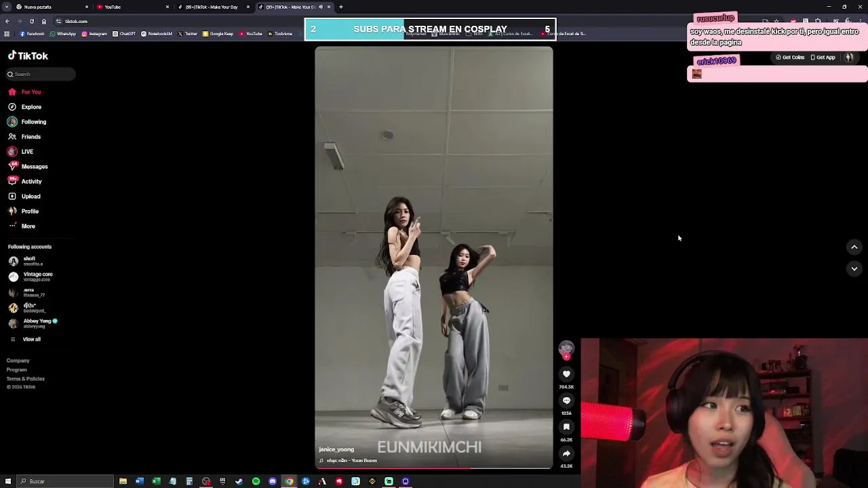Click the Get Coins button
This screenshot has height=488, width=868.
click(790, 58)
